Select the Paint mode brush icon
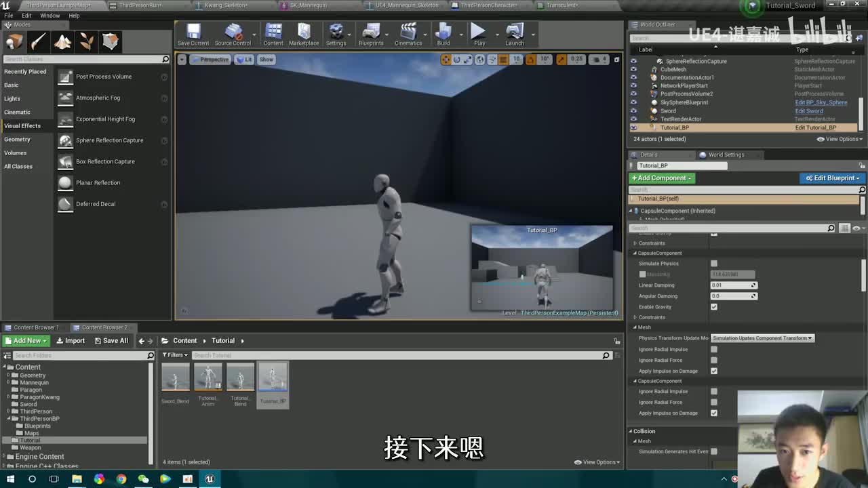Screen dimensions: 868x488 [38, 42]
